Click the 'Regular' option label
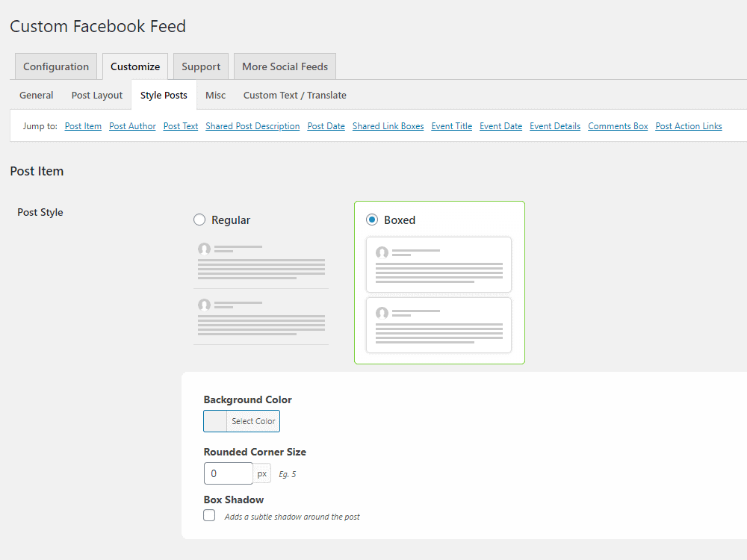The width and height of the screenshot is (747, 560). [x=231, y=220]
